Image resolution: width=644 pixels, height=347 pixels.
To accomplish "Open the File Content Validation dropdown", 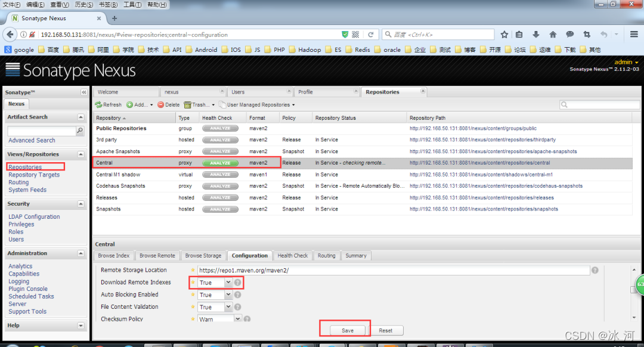I will click(228, 307).
